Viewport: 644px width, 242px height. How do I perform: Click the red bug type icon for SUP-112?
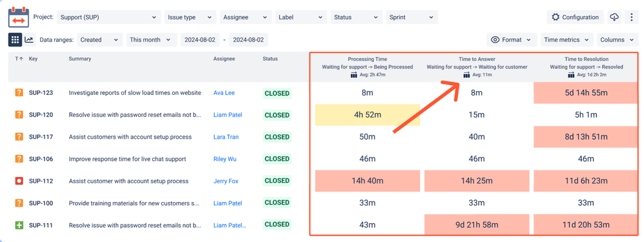click(x=19, y=181)
